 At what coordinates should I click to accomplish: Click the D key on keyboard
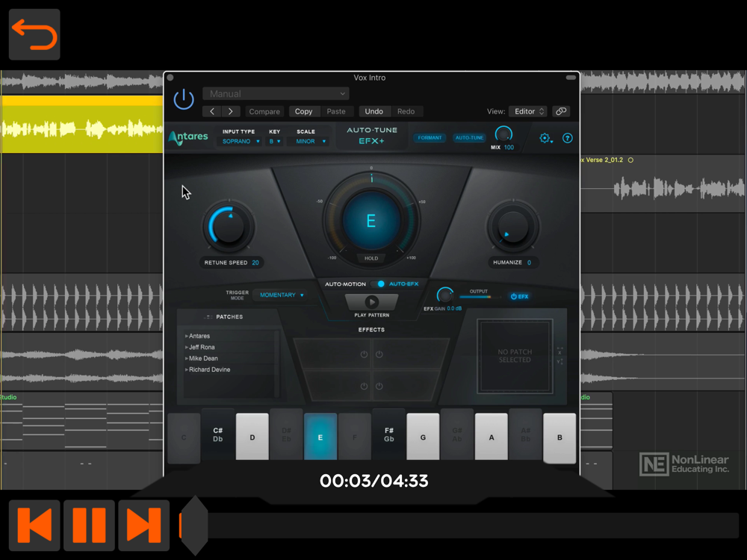(x=252, y=437)
